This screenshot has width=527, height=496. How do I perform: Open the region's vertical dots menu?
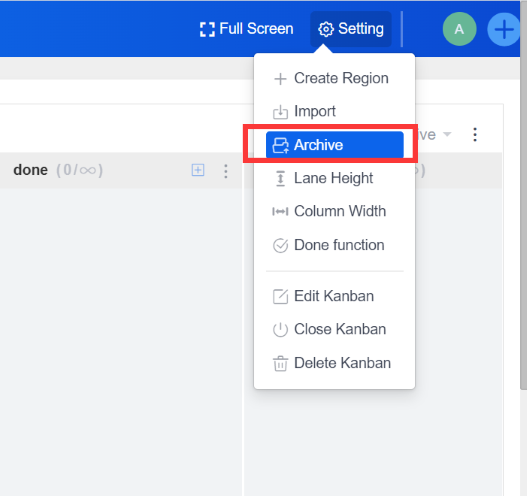[x=475, y=134]
